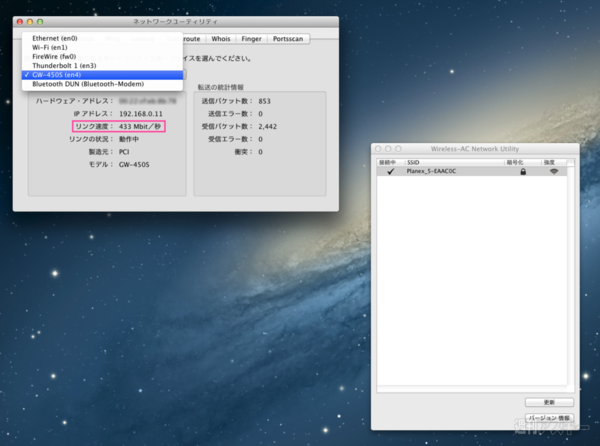Click the Wi-Fi signal strength icon
The height and width of the screenshot is (446, 600).
tap(552, 172)
